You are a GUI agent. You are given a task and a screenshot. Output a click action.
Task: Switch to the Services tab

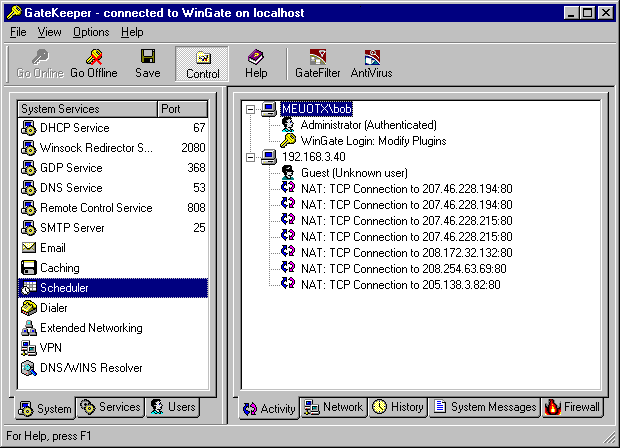point(110,407)
